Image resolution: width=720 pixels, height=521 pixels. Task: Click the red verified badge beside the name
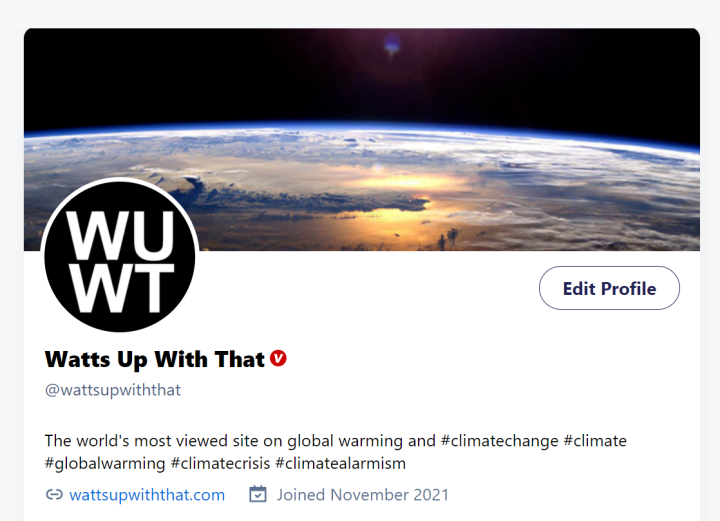pyautogui.click(x=278, y=359)
